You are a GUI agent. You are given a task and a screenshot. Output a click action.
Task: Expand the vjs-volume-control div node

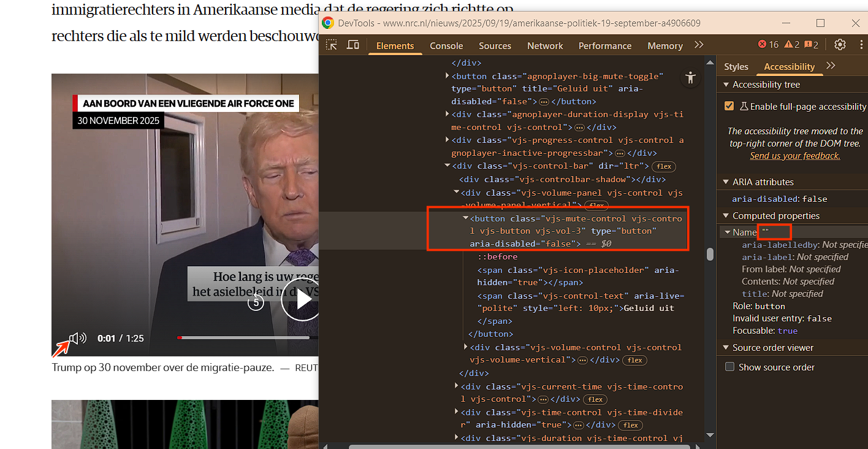(465, 347)
